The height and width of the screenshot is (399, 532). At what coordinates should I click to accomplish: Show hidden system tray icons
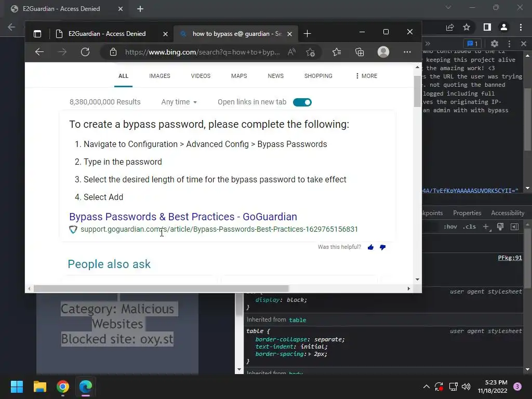click(427, 387)
